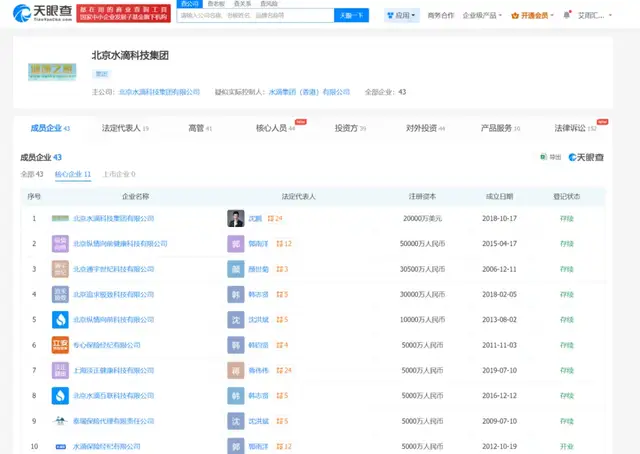Open the 应用 dropdown in the top bar
The height and width of the screenshot is (454, 640).
tap(402, 16)
